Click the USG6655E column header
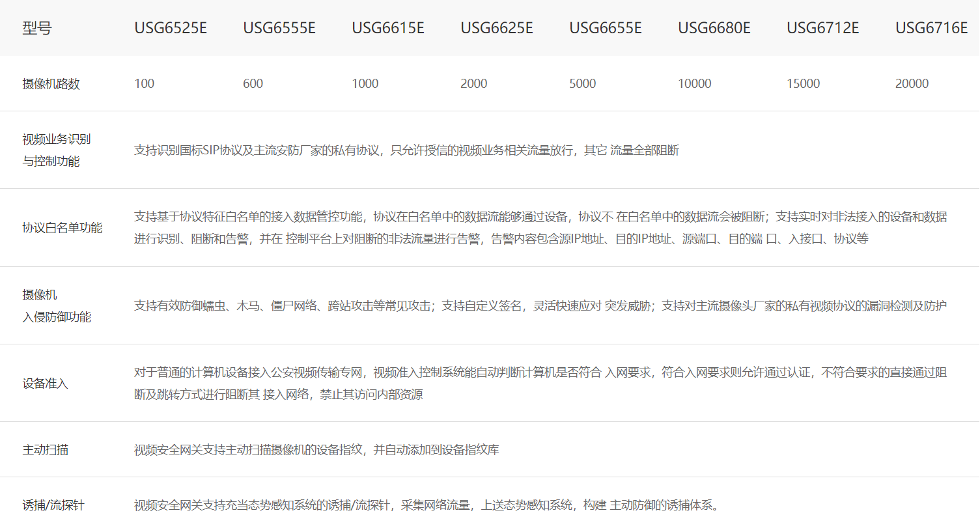Viewport: 980px width, 530px height. coord(606,28)
